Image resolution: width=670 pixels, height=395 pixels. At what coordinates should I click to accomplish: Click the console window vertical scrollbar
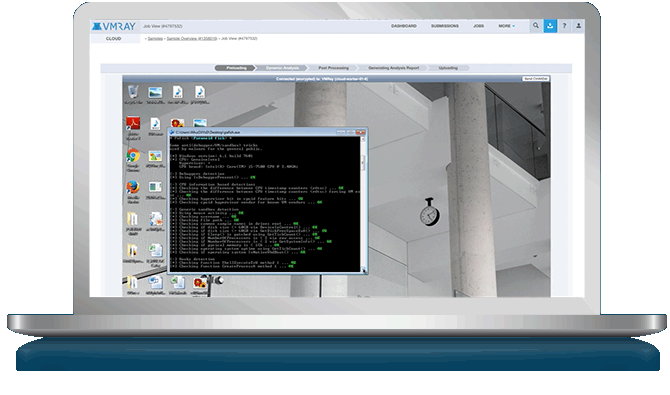pos(363,204)
